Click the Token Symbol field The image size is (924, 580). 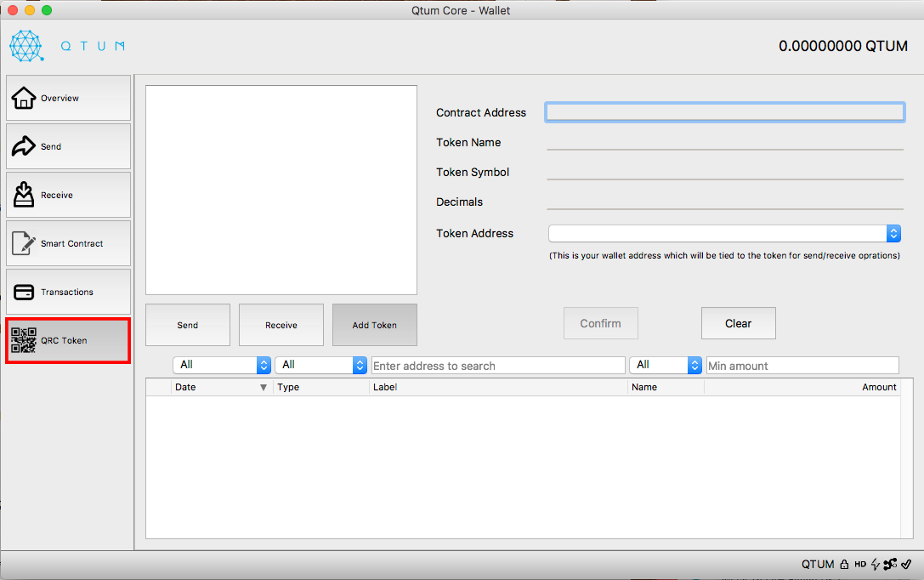[725, 172]
